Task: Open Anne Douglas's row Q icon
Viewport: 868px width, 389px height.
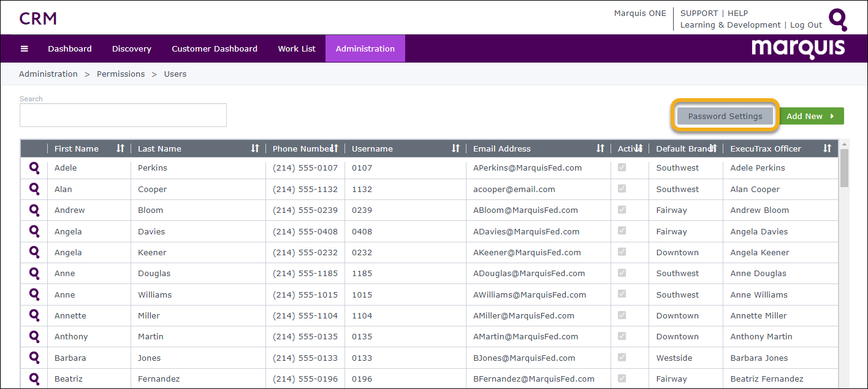Action: 34,273
